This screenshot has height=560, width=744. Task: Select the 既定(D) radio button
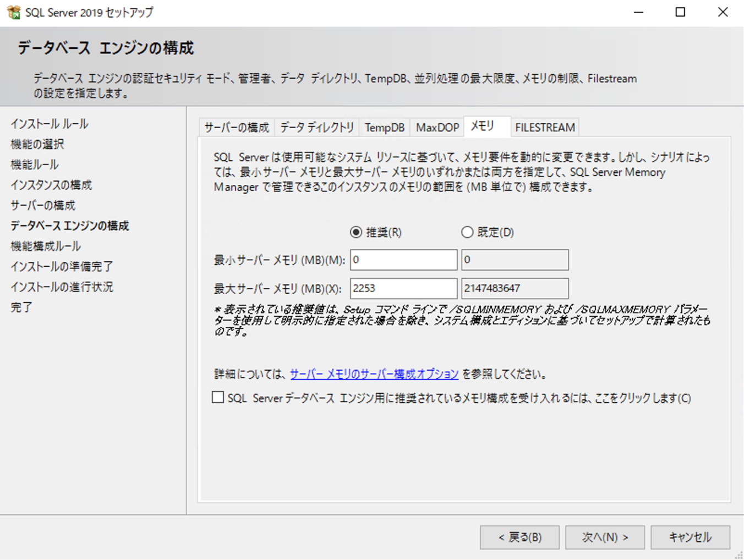[467, 232]
